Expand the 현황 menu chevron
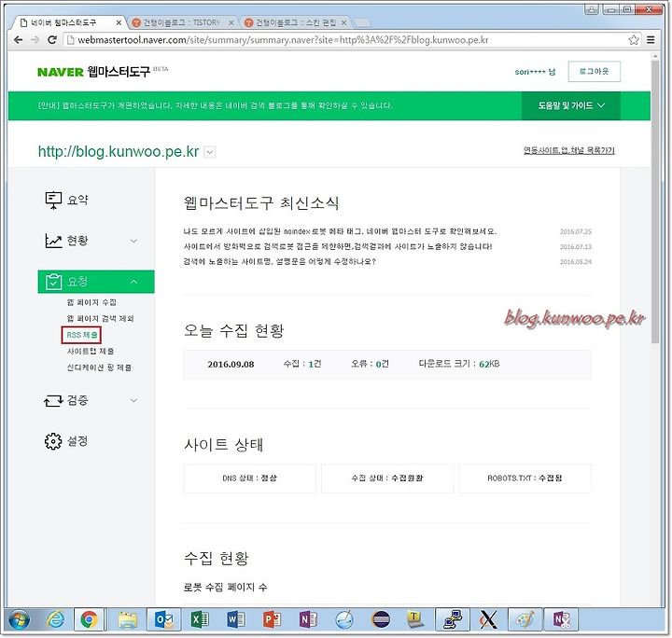Image resolution: width=672 pixels, height=638 pixels. pos(133,241)
